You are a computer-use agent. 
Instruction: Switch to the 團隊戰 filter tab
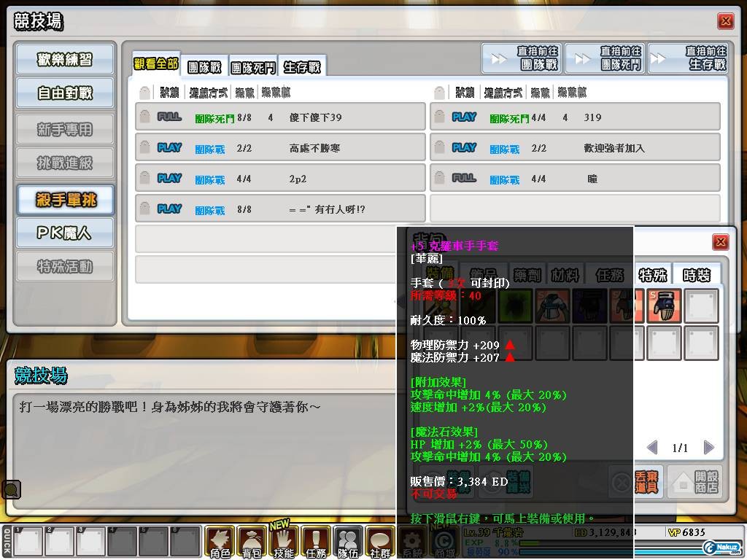pyautogui.click(x=204, y=66)
